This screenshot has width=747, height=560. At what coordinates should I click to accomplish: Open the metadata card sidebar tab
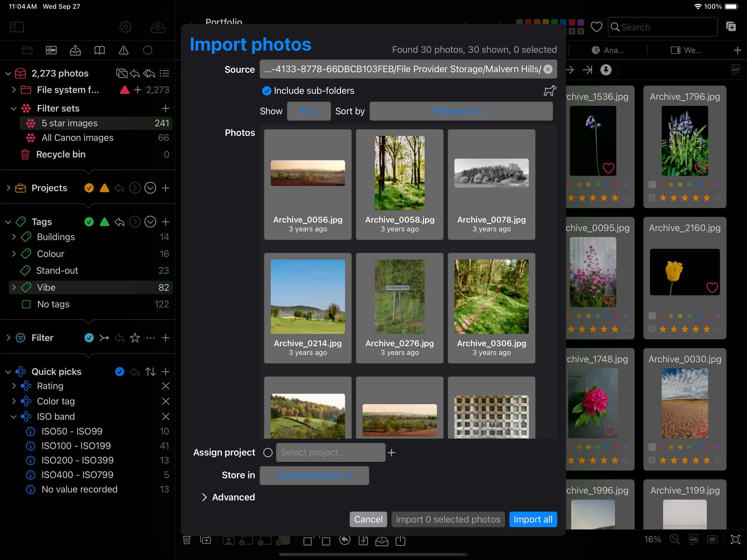pos(51,50)
